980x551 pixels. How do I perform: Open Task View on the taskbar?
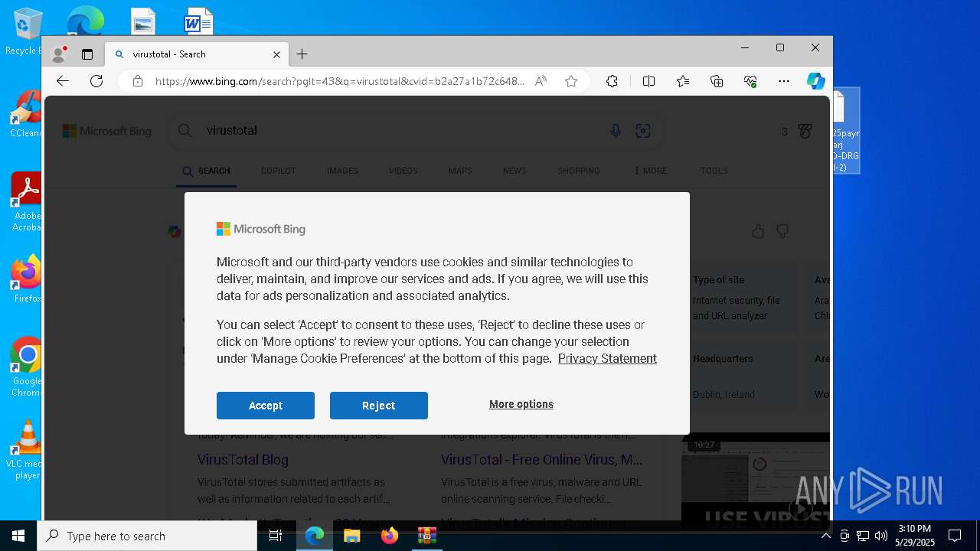point(276,536)
